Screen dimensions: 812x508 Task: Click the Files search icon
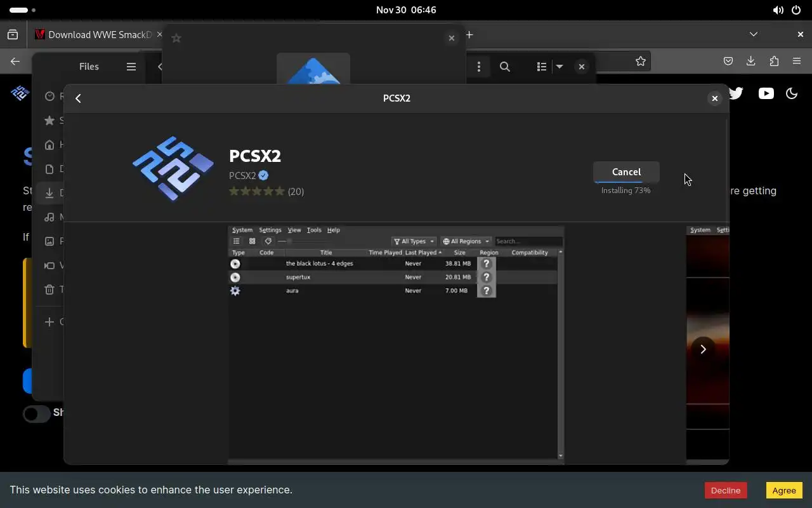tap(505, 67)
